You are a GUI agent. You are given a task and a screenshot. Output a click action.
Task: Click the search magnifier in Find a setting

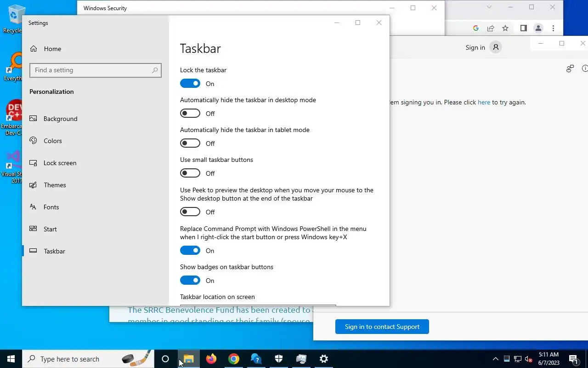click(x=155, y=70)
